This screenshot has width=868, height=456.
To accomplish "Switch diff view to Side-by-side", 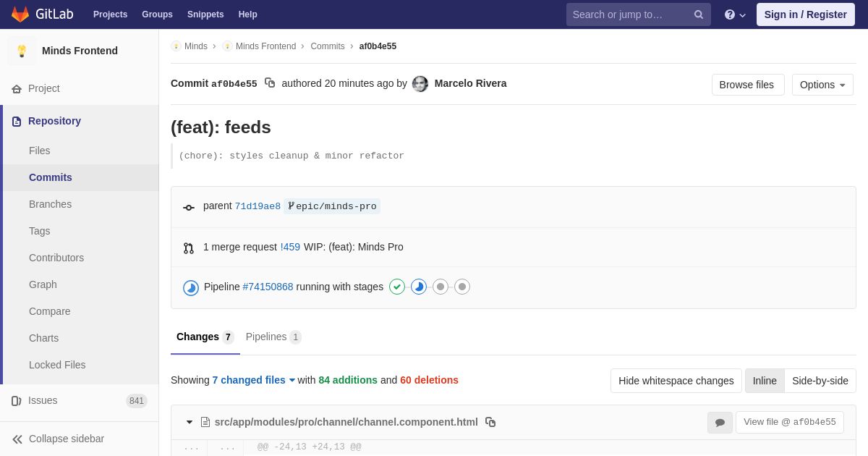I will (x=820, y=381).
